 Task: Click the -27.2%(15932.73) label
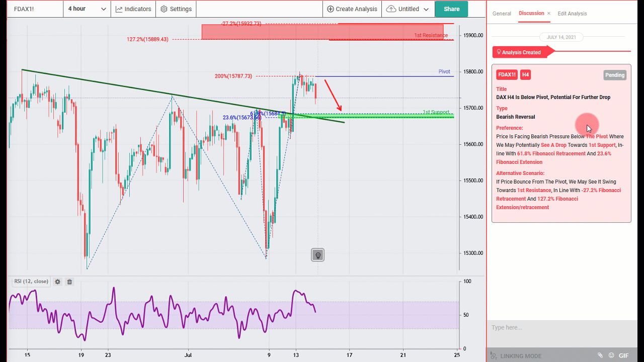(241, 23)
